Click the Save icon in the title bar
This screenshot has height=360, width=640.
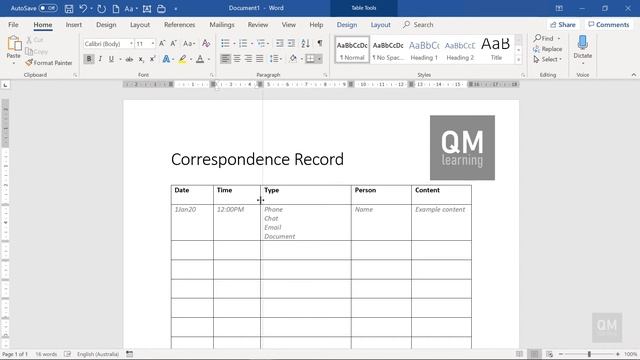point(69,9)
